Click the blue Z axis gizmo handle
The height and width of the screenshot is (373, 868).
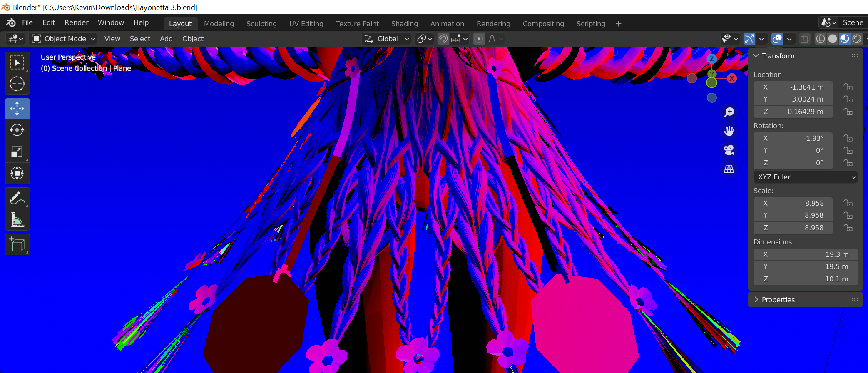tap(712, 59)
